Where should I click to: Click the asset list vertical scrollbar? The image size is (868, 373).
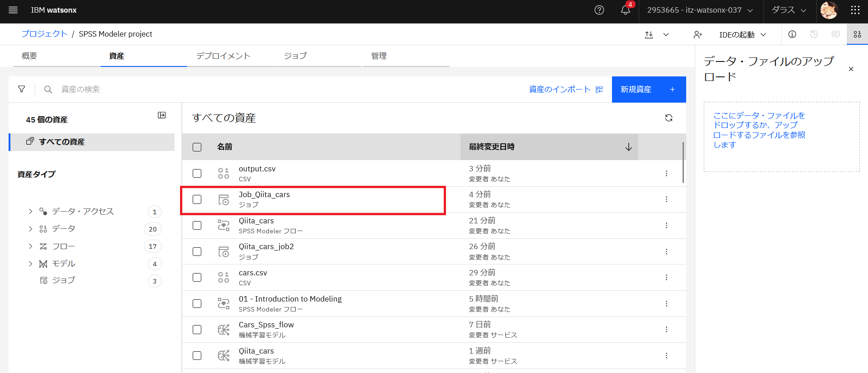(683, 163)
